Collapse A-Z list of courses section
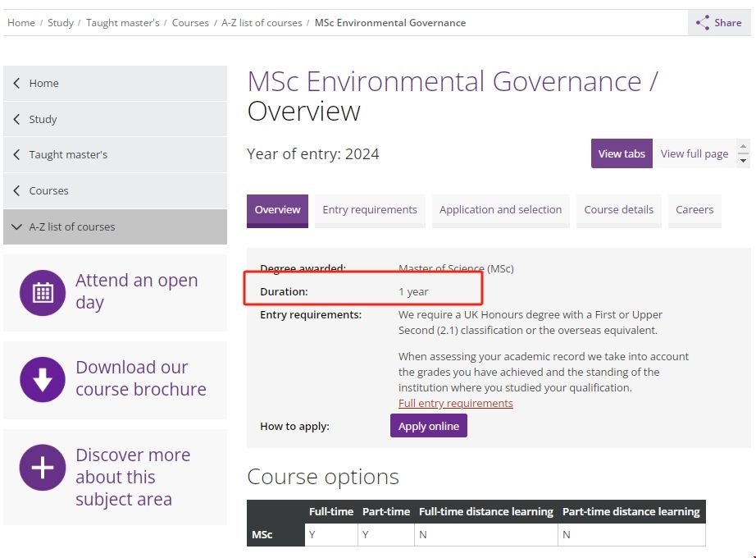 click(x=16, y=226)
